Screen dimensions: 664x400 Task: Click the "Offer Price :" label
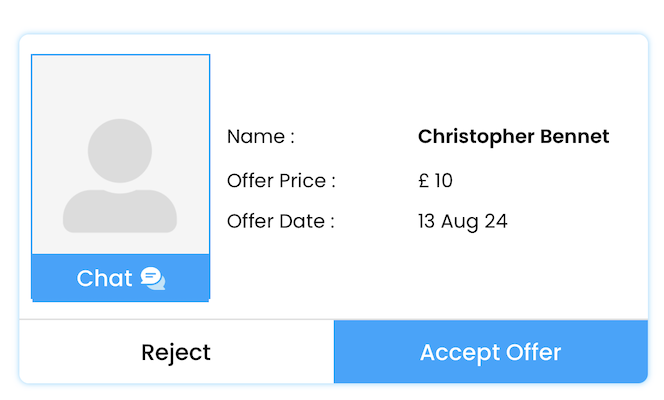click(281, 181)
